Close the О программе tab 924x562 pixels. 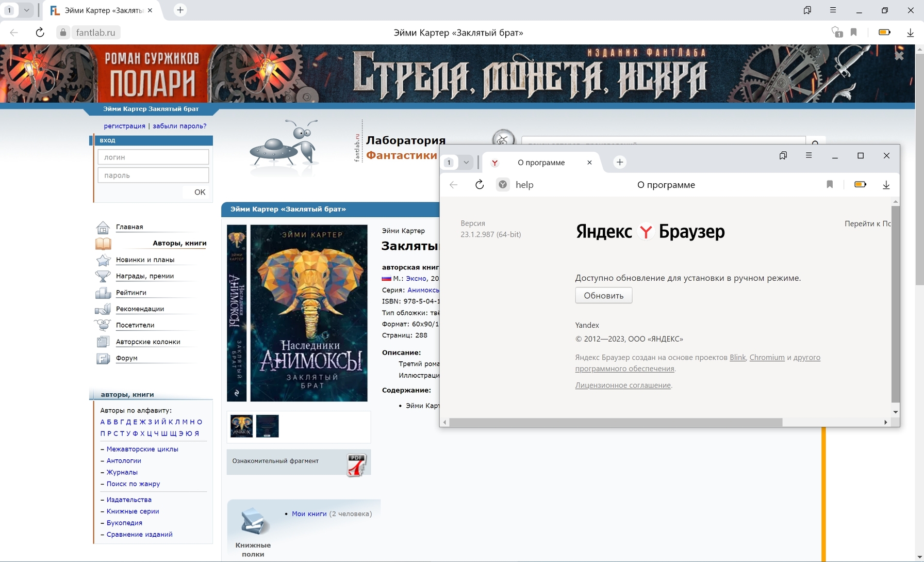[x=589, y=163]
